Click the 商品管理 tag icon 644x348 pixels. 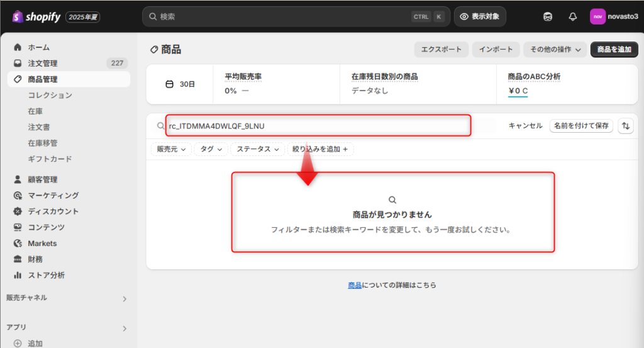[x=18, y=79]
